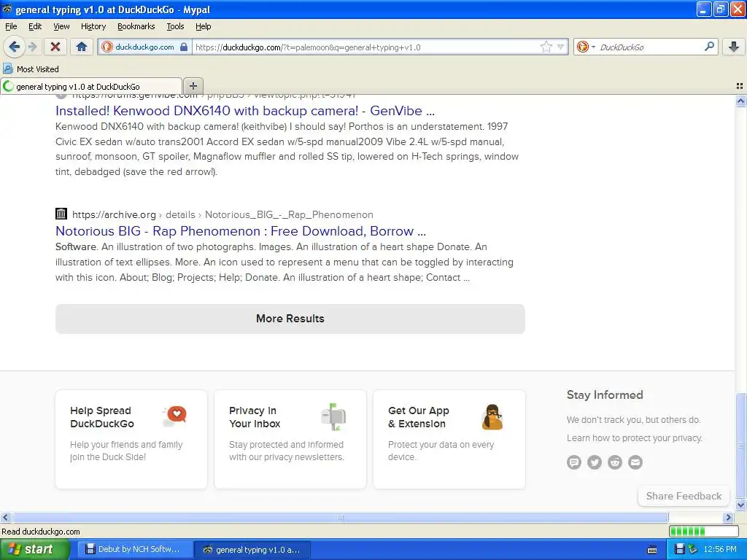Click the archive.org result URL
The width and height of the screenshot is (747, 560).
222,215
